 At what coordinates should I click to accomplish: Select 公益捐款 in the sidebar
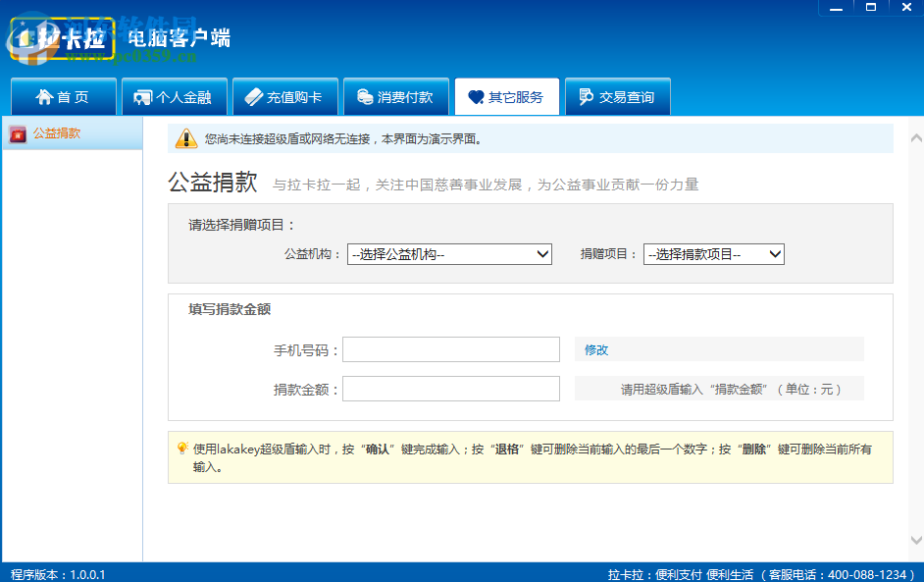tap(72, 133)
